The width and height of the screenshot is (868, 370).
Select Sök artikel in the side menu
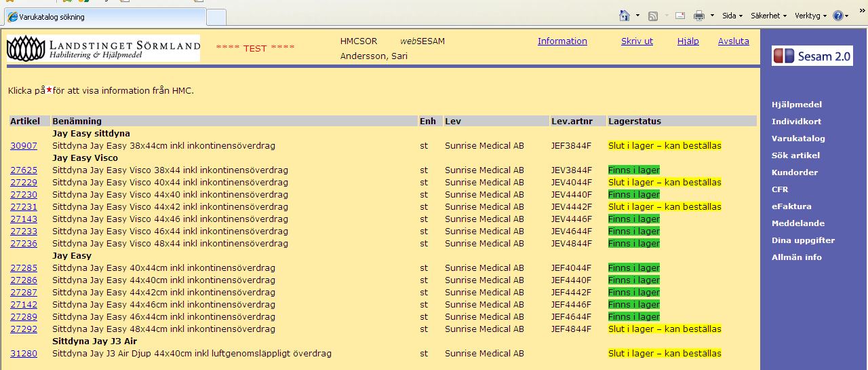(795, 155)
